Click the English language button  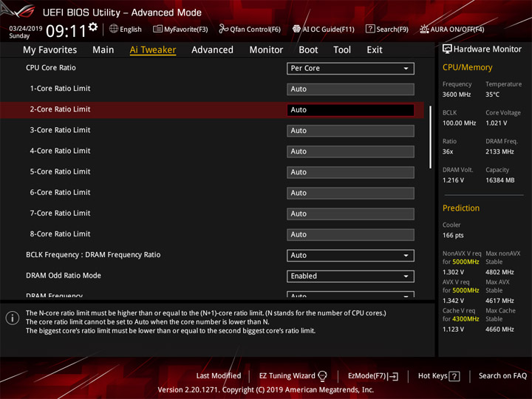pos(126,29)
